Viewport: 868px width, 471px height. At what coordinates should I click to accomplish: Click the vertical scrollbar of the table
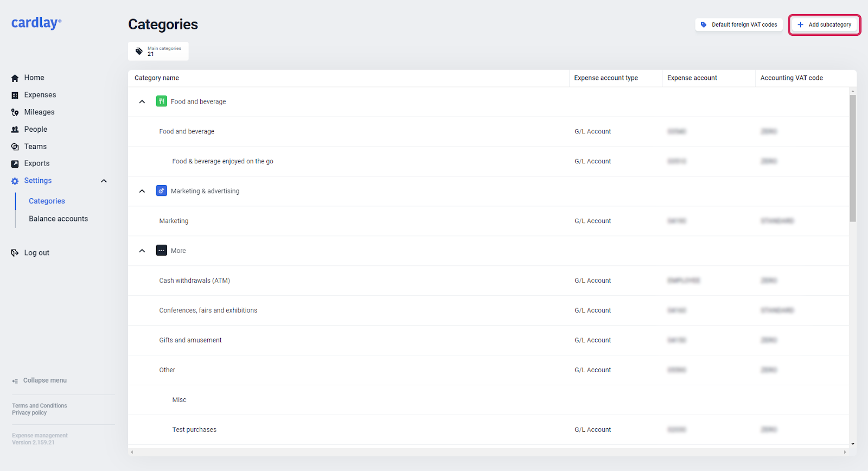click(x=853, y=158)
